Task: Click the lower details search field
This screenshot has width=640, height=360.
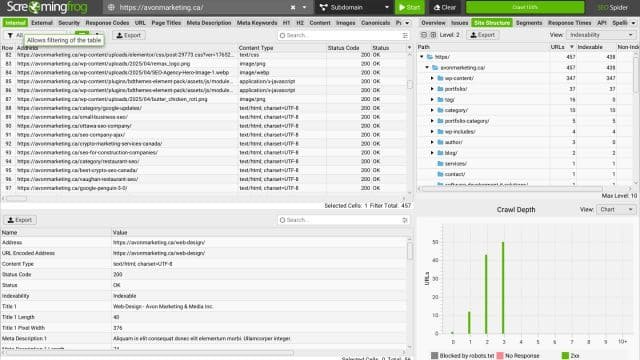Action: pyautogui.click(x=342, y=220)
